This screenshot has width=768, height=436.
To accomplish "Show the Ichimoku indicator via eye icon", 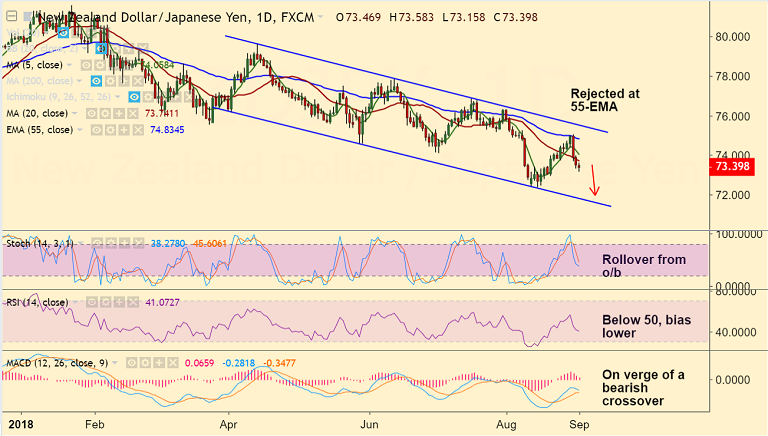I will point(134,97).
